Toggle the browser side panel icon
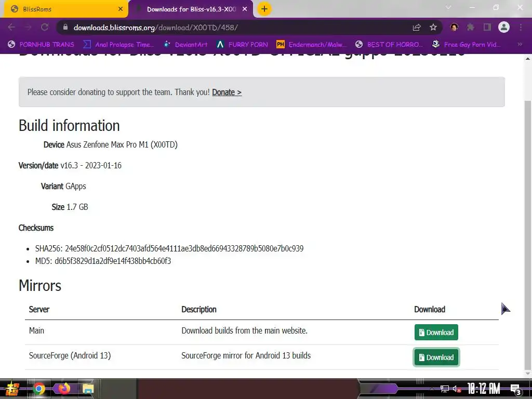This screenshot has height=399, width=532. [487, 27]
